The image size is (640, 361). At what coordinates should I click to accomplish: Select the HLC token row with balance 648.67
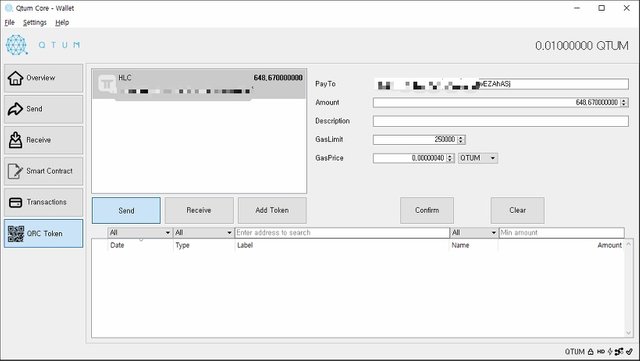(199, 84)
